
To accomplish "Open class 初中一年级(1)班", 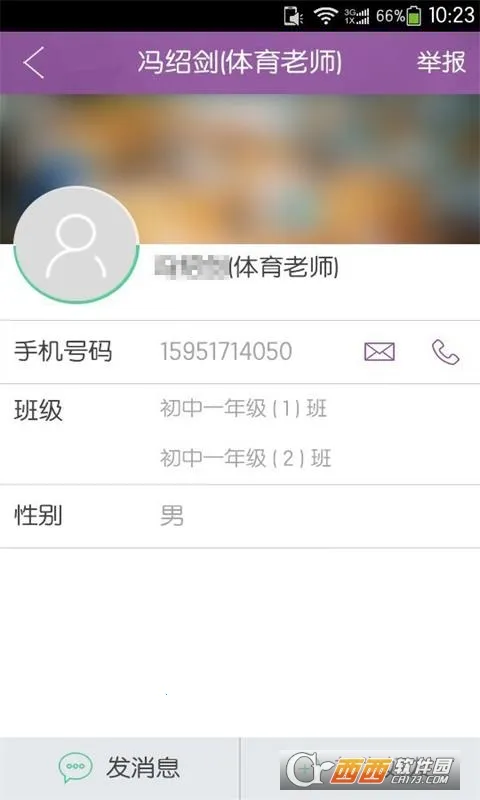I will [x=243, y=409].
